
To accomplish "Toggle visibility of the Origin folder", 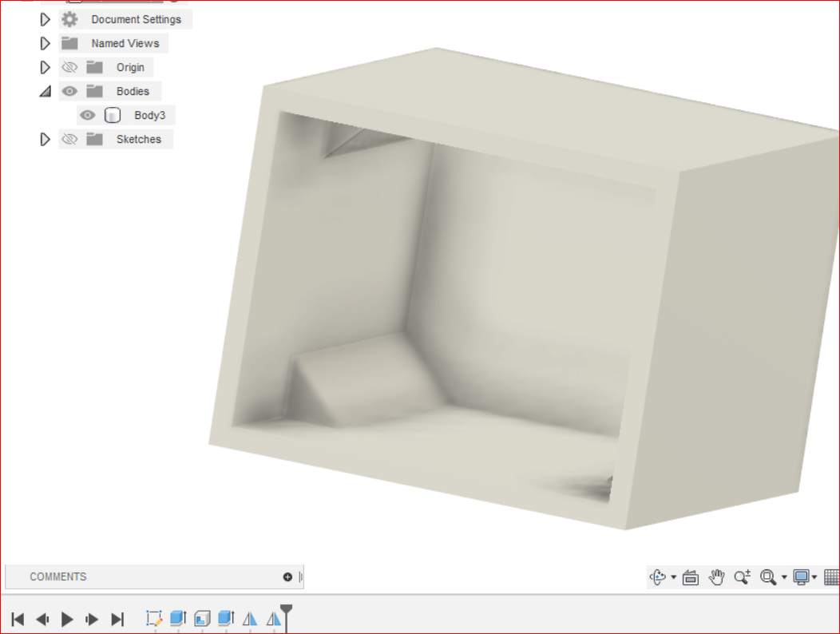I will [69, 67].
